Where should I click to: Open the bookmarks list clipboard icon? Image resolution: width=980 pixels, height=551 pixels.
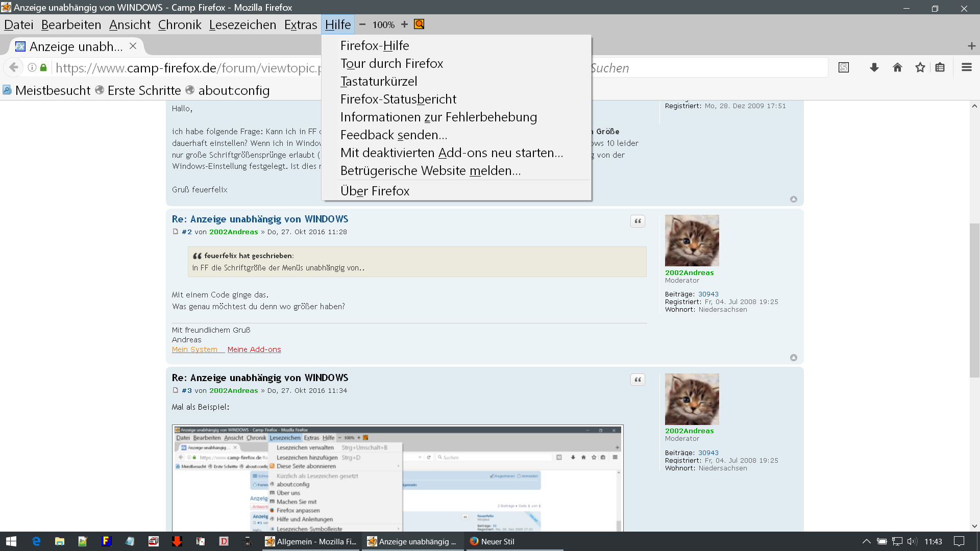[x=940, y=67]
